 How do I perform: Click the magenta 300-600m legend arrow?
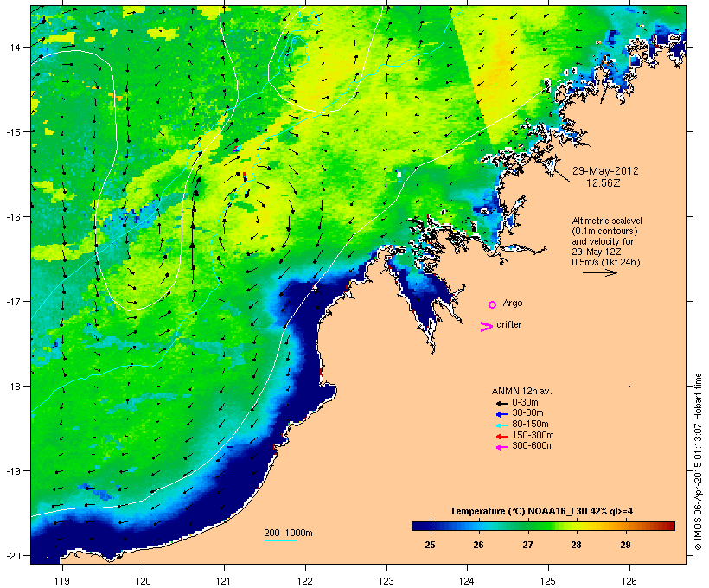pos(501,447)
